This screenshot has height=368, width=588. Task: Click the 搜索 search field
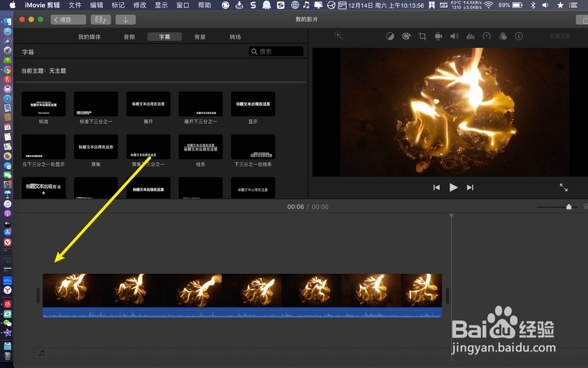[x=276, y=51]
